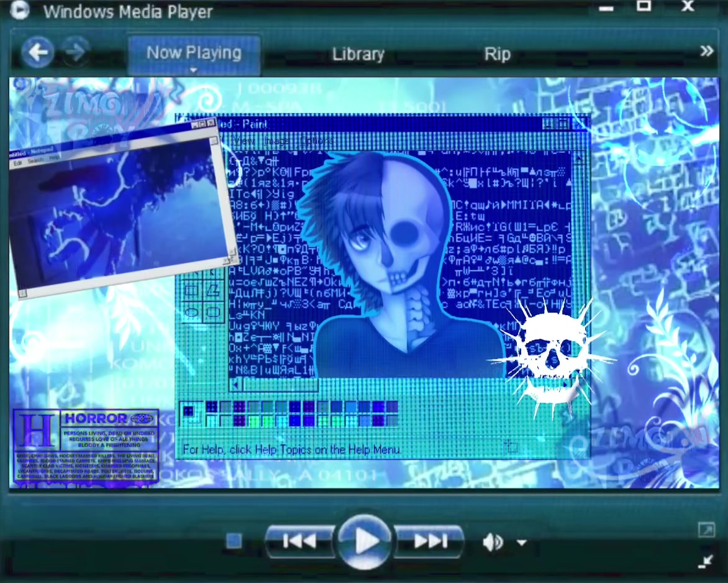Minimize the Windows Media Player window
This screenshot has width=728, height=583.
click(x=606, y=8)
